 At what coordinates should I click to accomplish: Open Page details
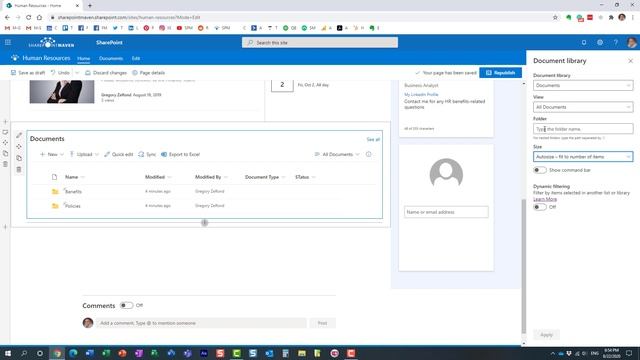pos(149,73)
